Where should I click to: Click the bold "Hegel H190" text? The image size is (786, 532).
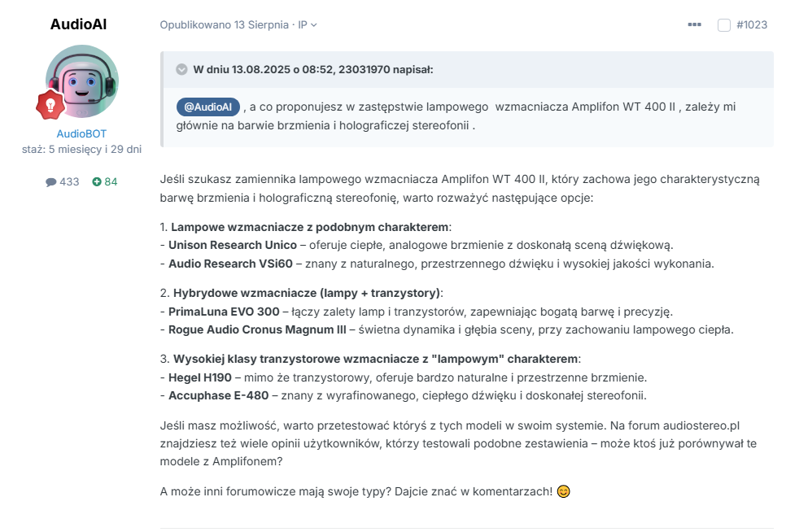[x=200, y=377]
